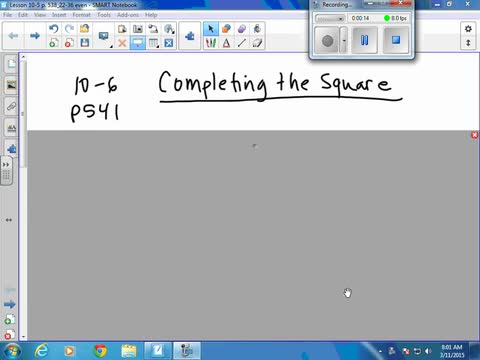
Task: Select the Eraser tool
Action: (x=242, y=29)
